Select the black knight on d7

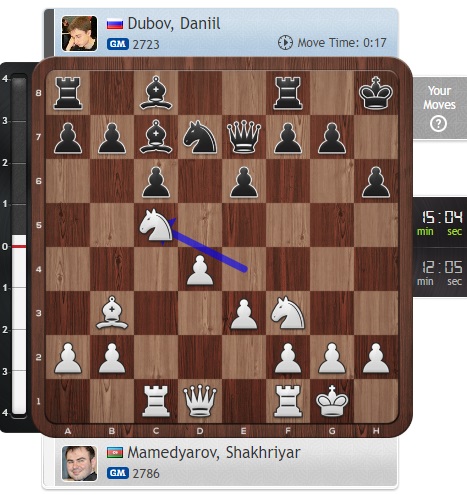tap(200, 137)
